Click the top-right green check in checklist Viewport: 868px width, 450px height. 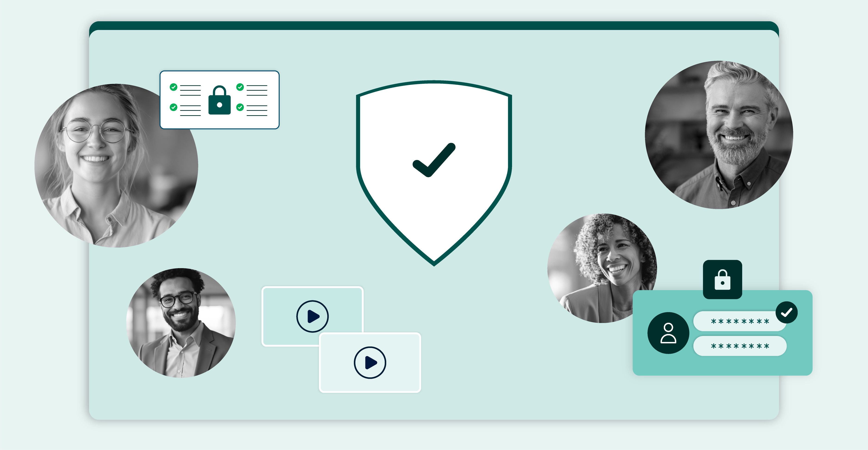pos(240,87)
